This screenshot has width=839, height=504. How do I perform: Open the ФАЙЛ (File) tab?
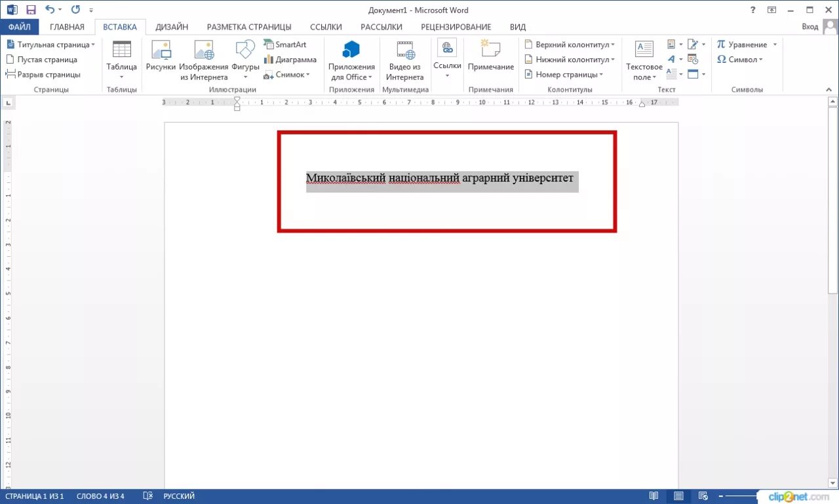tap(20, 27)
